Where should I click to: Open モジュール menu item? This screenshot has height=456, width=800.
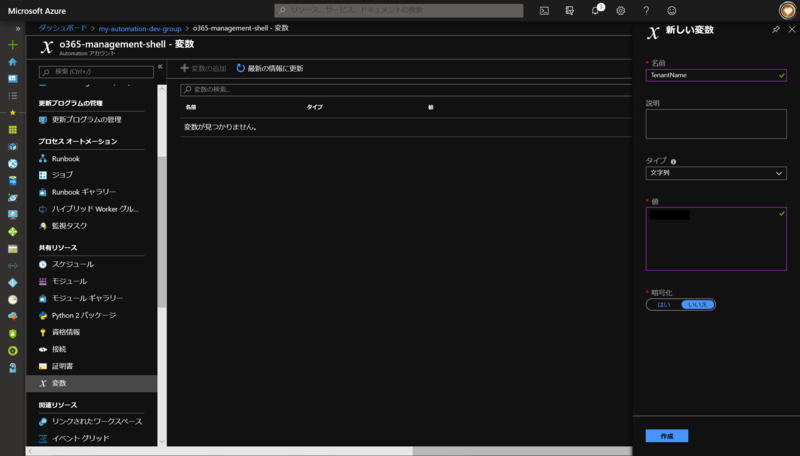[92, 282]
